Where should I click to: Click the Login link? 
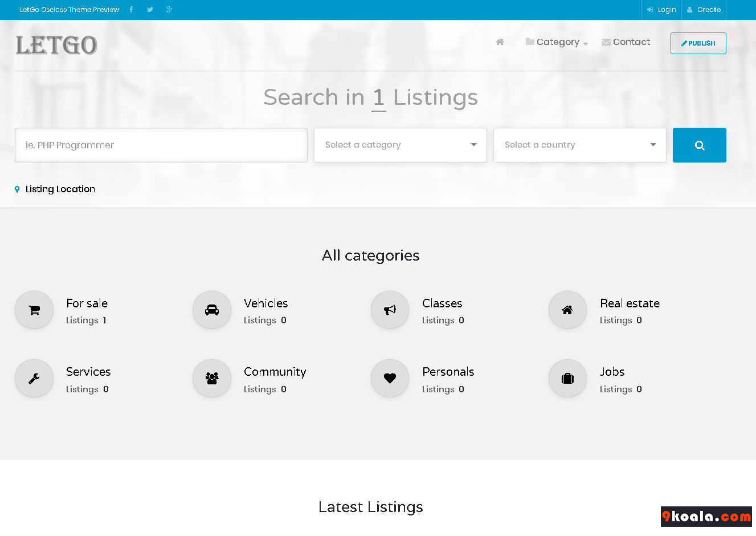[x=662, y=10]
